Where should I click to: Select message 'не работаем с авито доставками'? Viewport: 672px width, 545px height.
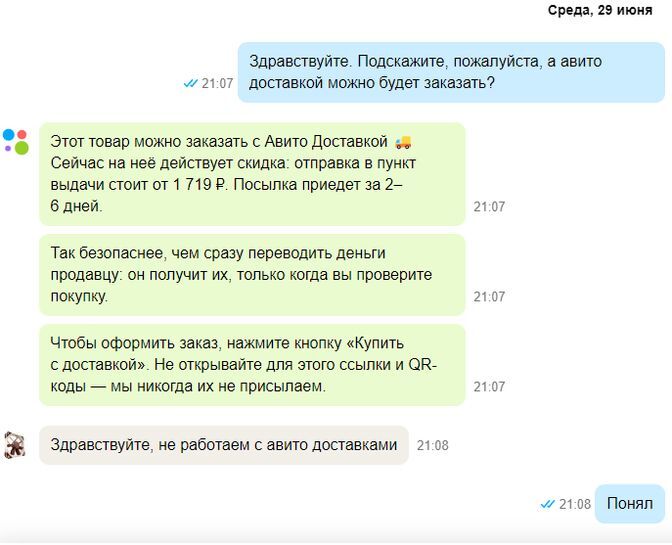tap(224, 445)
